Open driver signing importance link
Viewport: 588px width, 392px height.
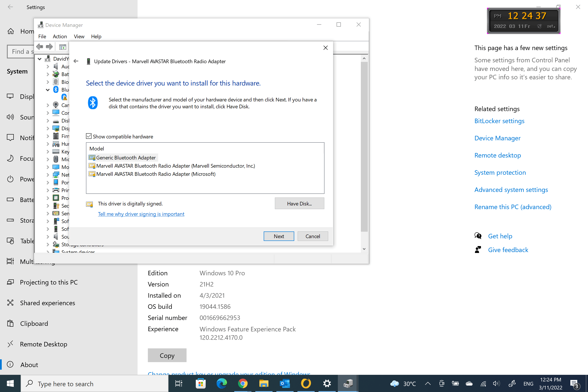(141, 214)
